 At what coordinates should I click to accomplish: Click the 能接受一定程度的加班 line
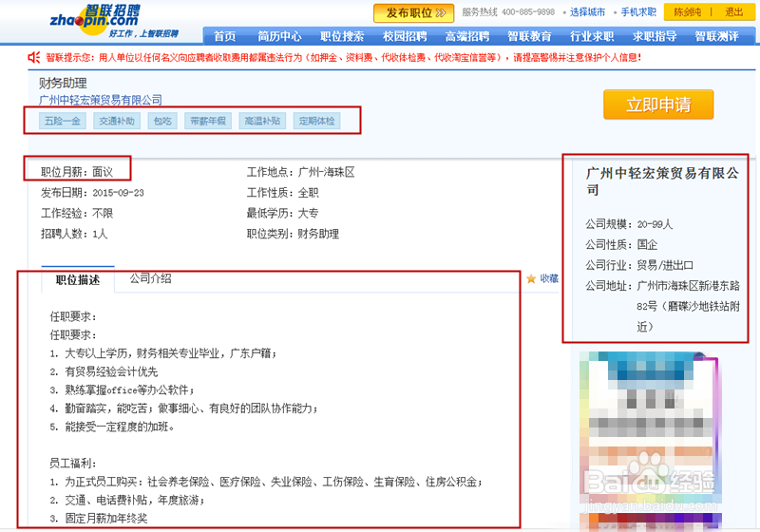click(x=112, y=427)
